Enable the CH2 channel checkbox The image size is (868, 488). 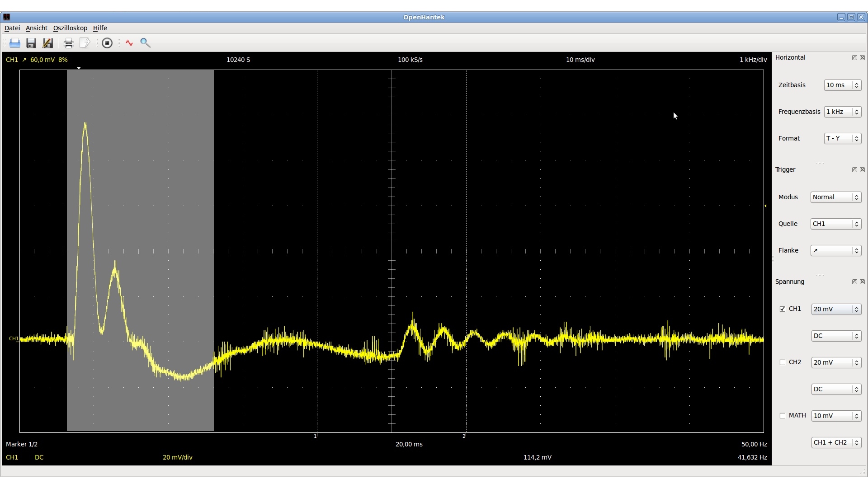[x=783, y=362]
